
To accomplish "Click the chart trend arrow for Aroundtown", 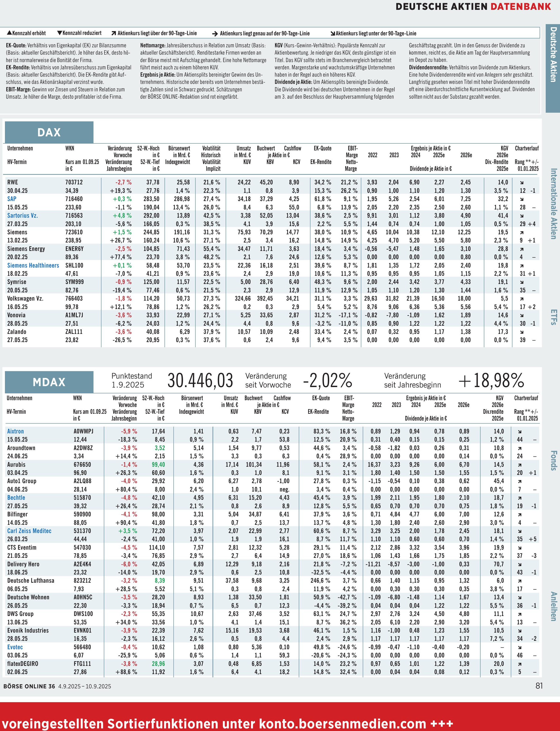I will point(520,448).
